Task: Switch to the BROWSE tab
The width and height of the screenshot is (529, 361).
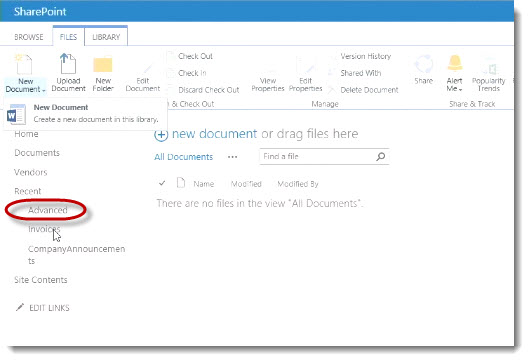Action: point(29,37)
